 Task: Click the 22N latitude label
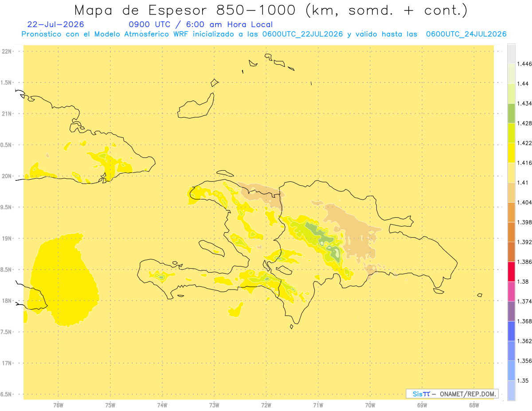[x=6, y=51]
